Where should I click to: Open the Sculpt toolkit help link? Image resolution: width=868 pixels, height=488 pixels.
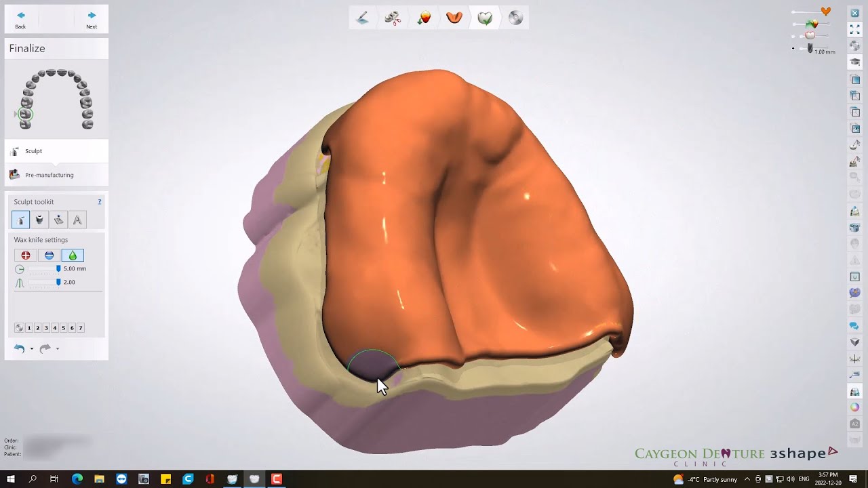(100, 202)
